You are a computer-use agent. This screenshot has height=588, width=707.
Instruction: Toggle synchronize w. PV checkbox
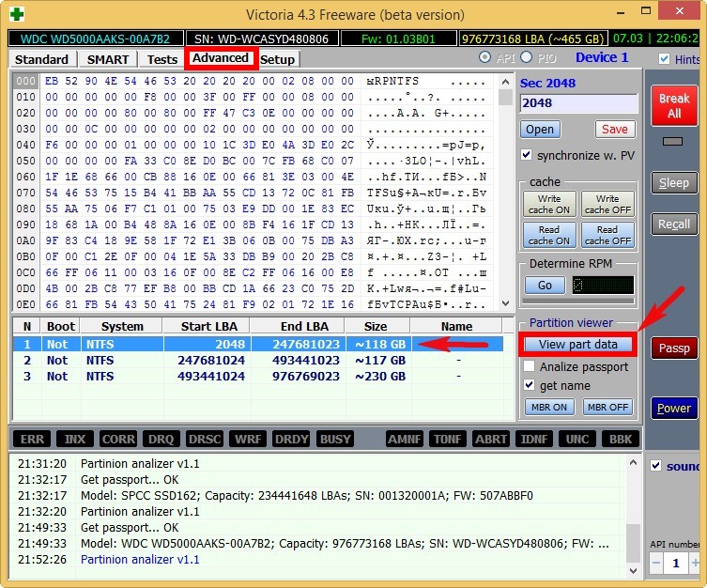[526, 155]
